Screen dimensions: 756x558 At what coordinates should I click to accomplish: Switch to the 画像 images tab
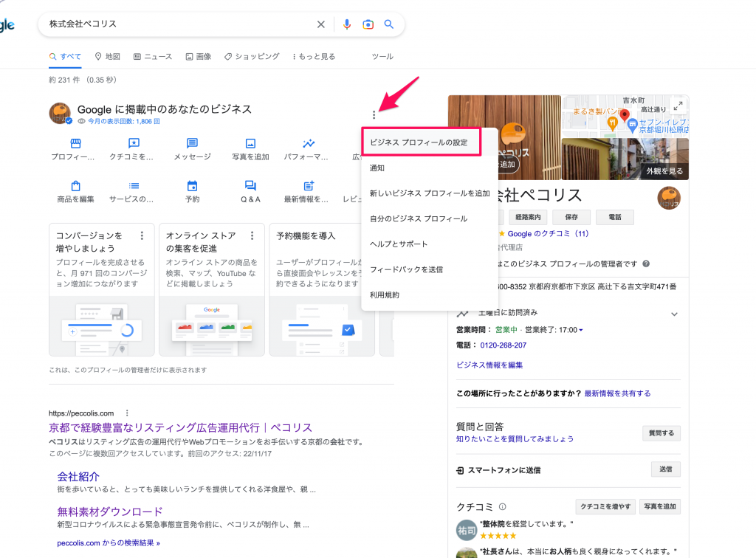click(x=199, y=56)
